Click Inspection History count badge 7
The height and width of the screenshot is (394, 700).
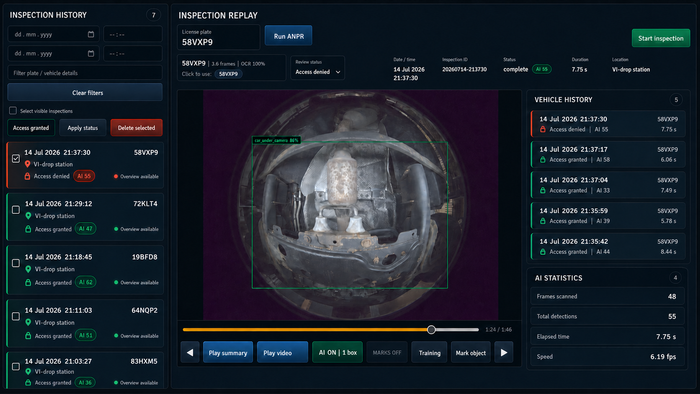click(154, 15)
